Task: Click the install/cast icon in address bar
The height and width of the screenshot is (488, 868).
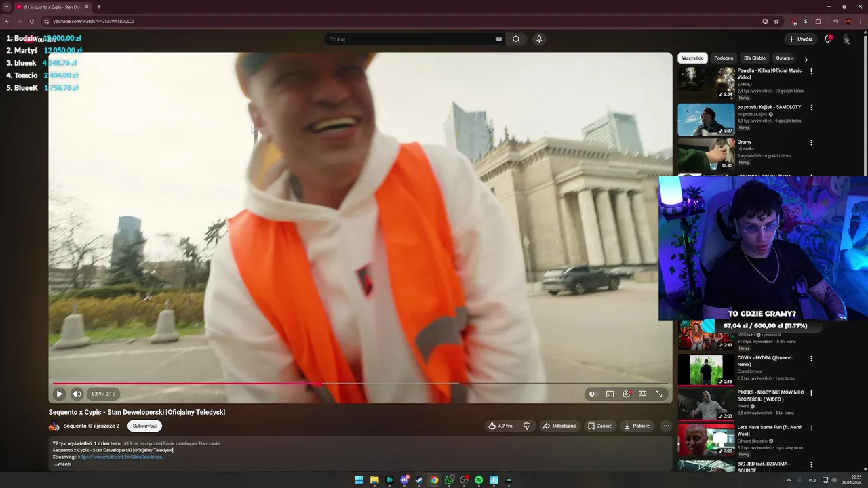Action: coord(765,21)
